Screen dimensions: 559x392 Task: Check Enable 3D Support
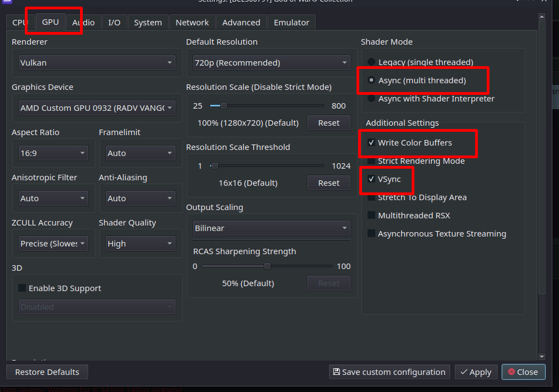(x=23, y=288)
